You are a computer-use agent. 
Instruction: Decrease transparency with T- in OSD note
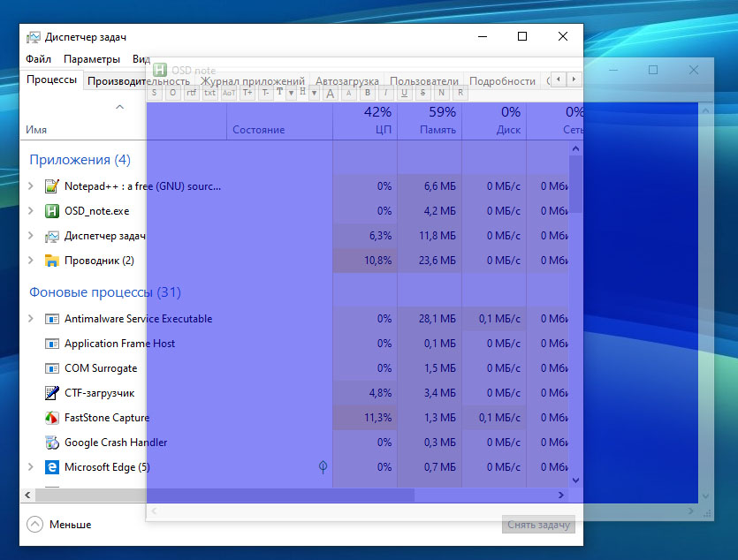pyautogui.click(x=266, y=93)
